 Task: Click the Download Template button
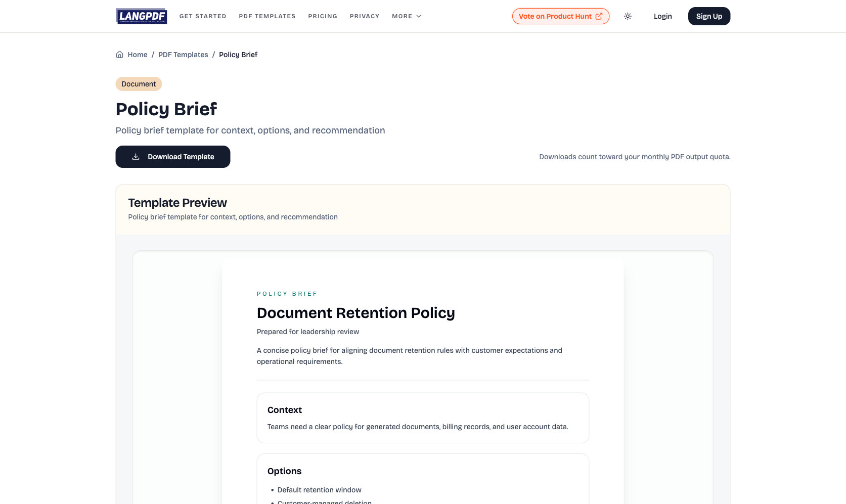point(173,157)
